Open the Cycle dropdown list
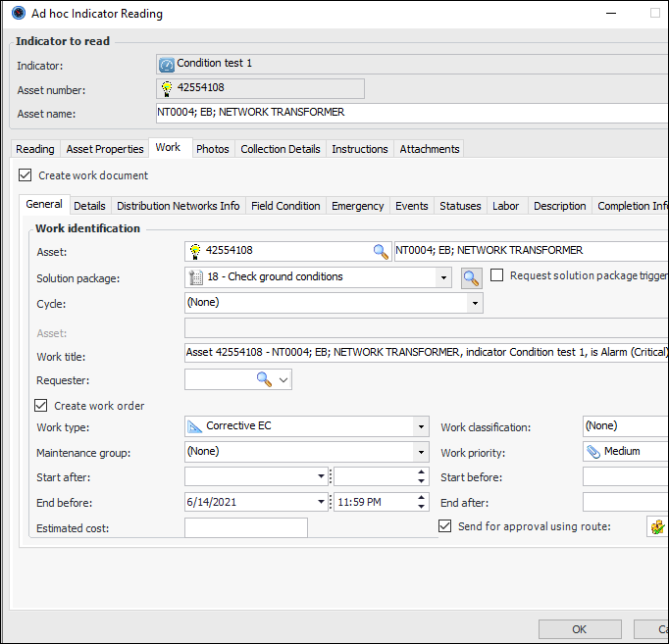669x644 pixels. (476, 303)
